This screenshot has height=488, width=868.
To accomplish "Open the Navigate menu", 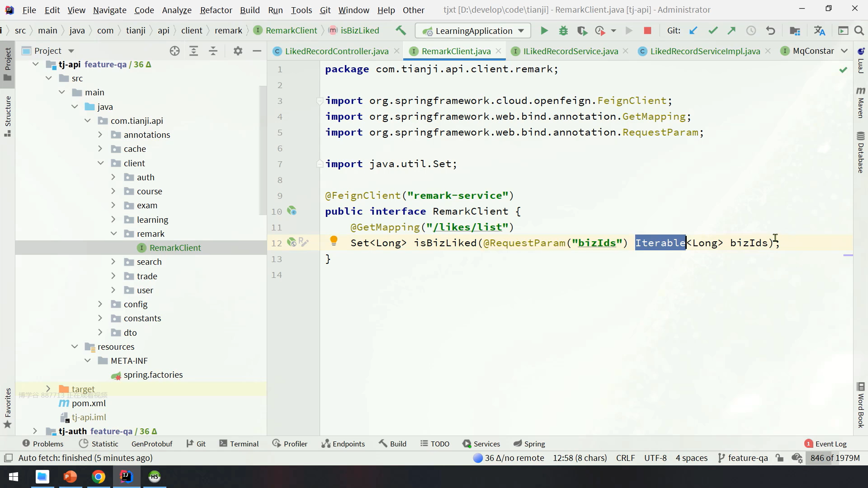I will (x=110, y=10).
